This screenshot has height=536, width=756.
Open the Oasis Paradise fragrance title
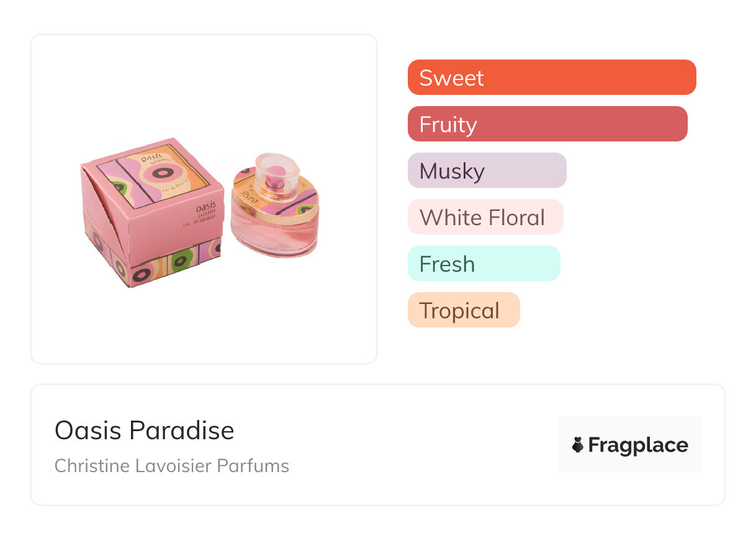145,431
